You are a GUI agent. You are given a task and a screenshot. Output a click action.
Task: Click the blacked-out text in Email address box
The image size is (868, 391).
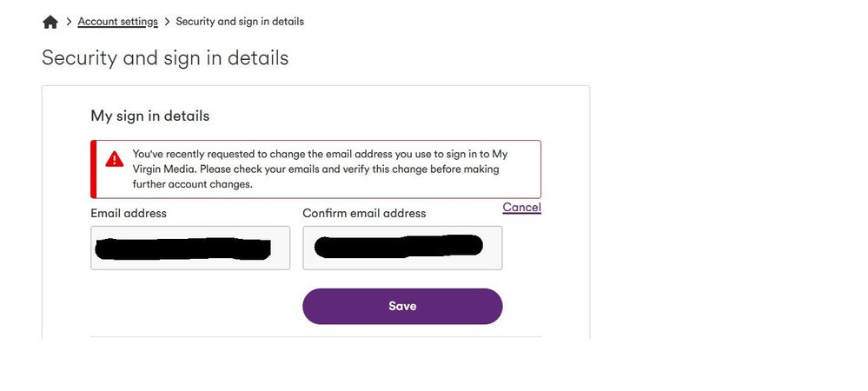(x=182, y=249)
